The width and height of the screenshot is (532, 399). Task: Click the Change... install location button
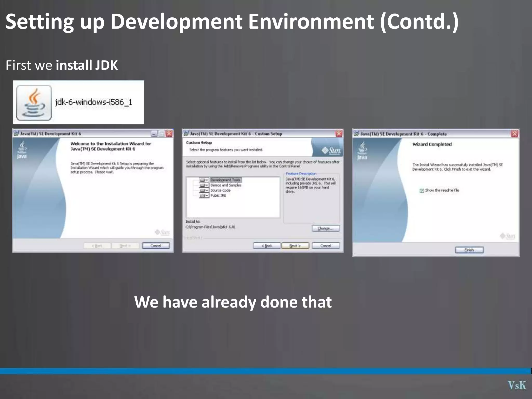(326, 228)
